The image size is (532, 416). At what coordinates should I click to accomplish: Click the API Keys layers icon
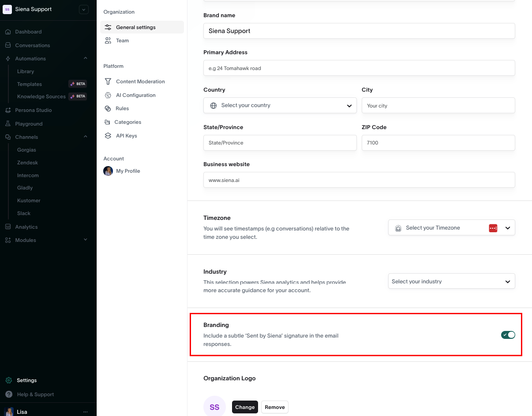pos(108,136)
